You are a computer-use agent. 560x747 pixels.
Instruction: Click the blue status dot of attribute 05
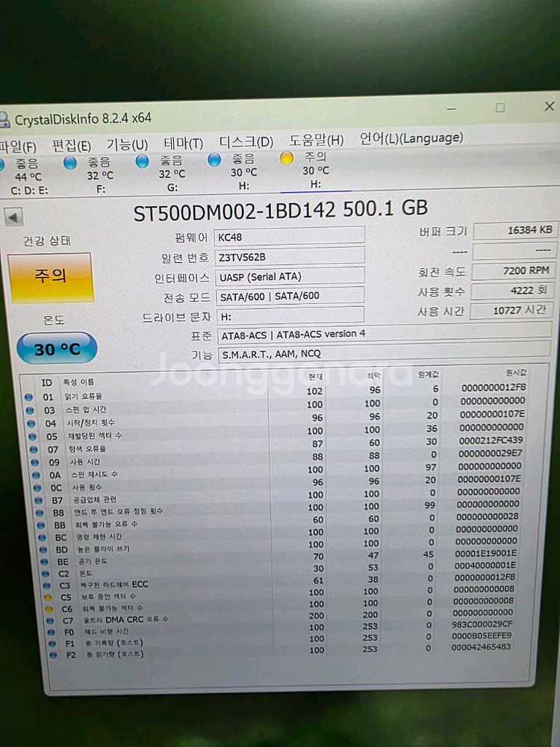click(x=32, y=436)
